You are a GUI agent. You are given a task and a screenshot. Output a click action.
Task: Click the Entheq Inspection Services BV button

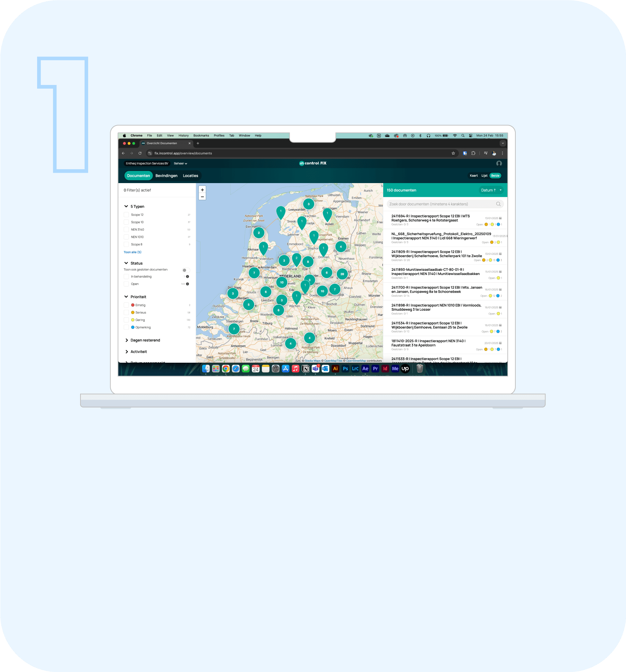pyautogui.click(x=147, y=163)
